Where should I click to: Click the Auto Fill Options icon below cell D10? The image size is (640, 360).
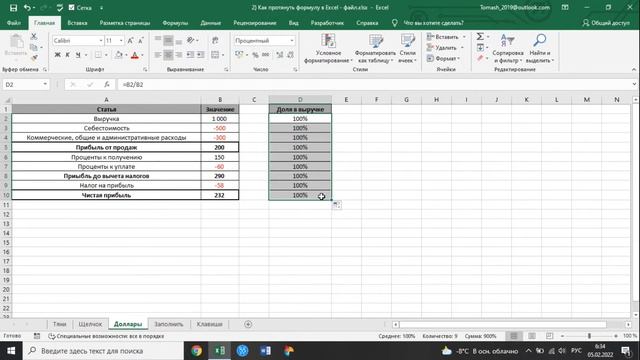(337, 205)
